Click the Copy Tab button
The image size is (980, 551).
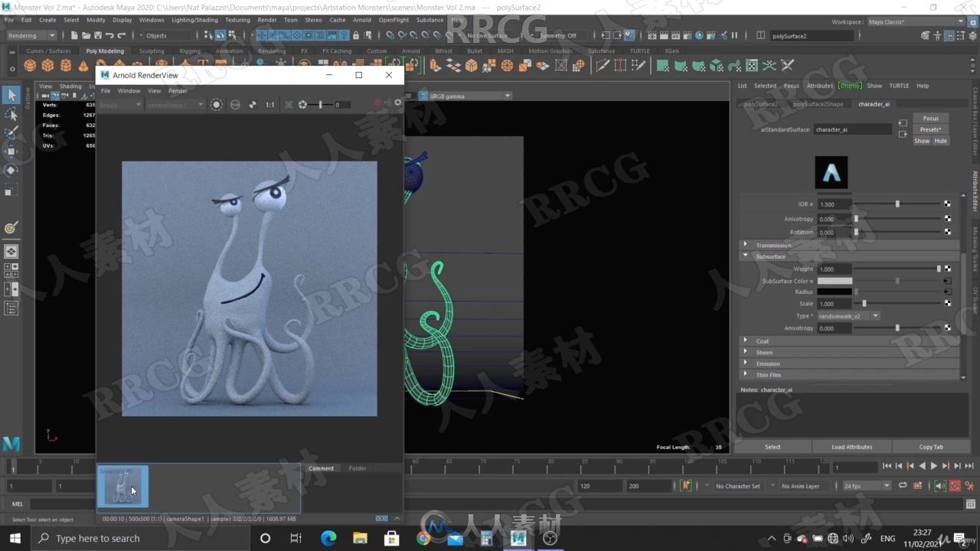(x=931, y=447)
